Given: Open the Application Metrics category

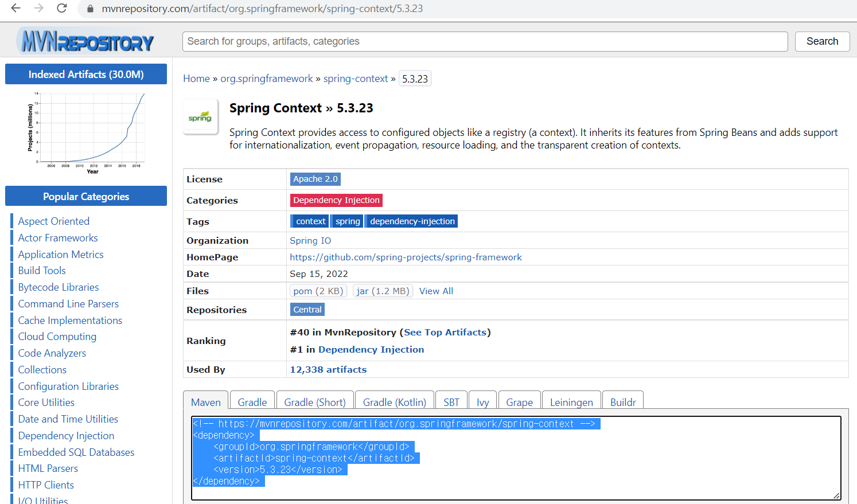Looking at the screenshot, I should [x=61, y=255].
